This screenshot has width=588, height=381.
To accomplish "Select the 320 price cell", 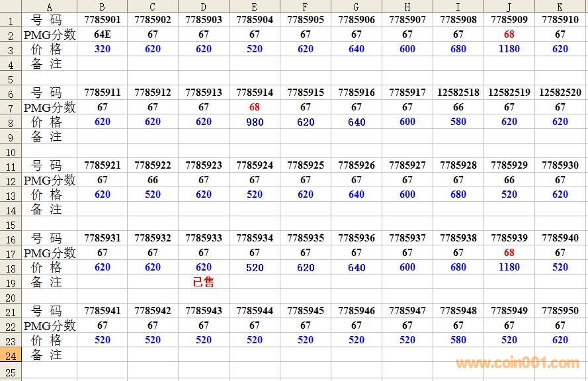I will tap(103, 49).
